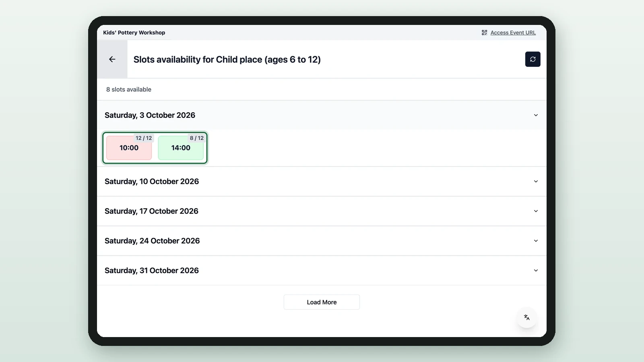Refresh slot availability with the reload icon
Screen dimensions: 644x362
click(533, 59)
